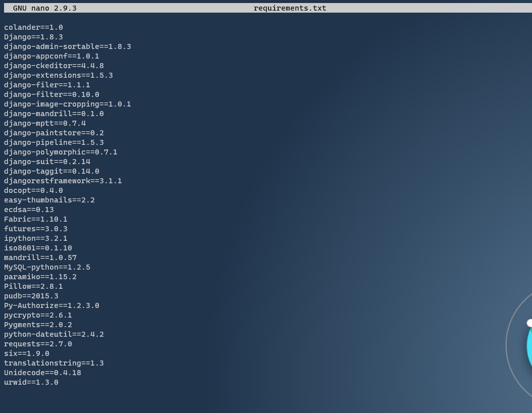Place cursor on django-filer==1.1.1
The image size is (532, 413).
click(x=47, y=85)
